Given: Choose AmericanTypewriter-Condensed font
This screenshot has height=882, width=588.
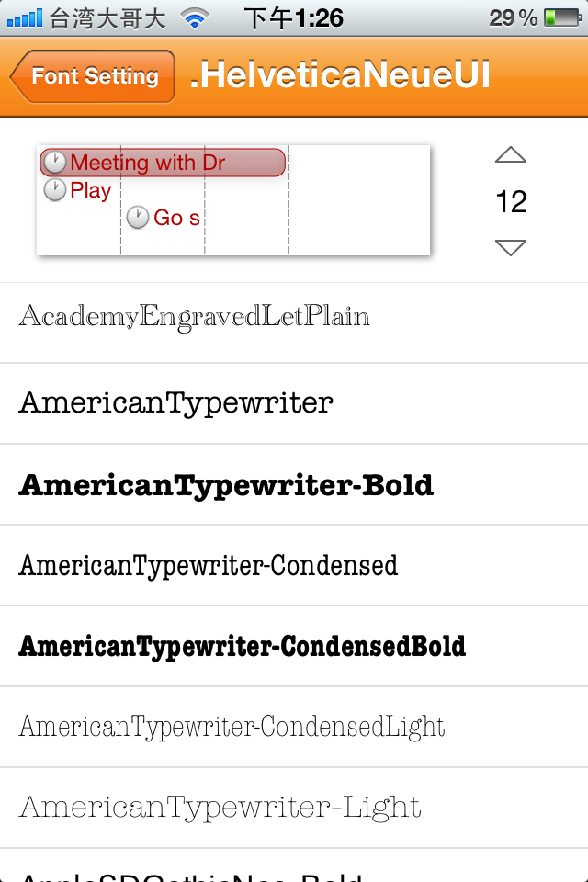Looking at the screenshot, I should pos(209,565).
